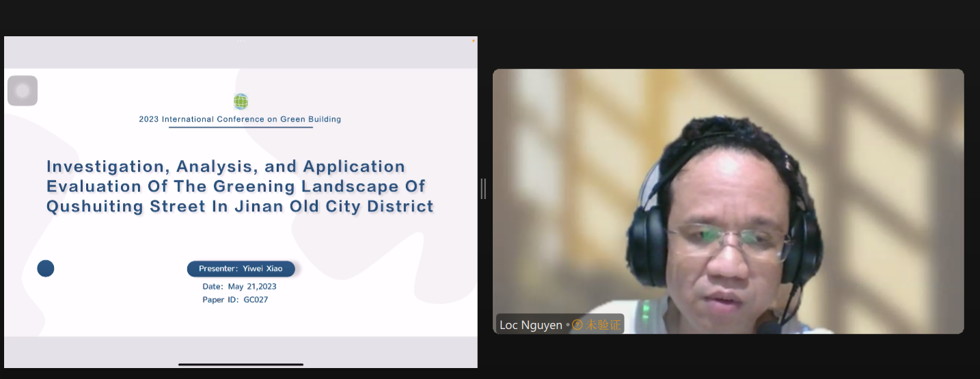Click the "Date: May 21,2023" text
This screenshot has height=379, width=980.
point(239,287)
